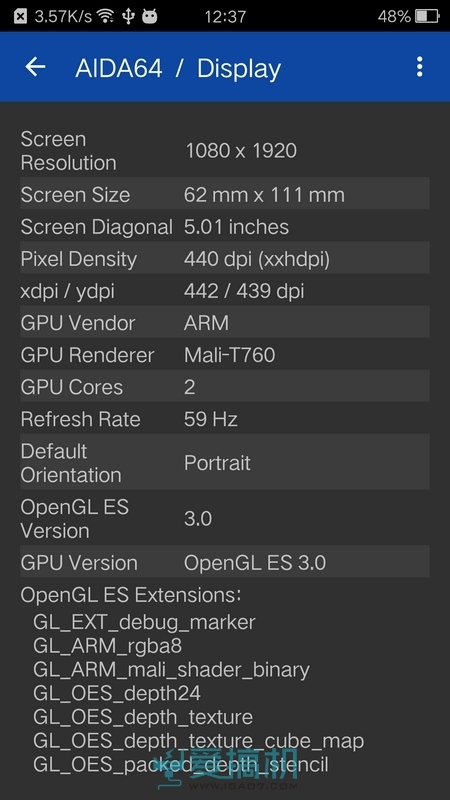Viewport: 450px width, 800px height.
Task: Select the Pixel Density row
Action: click(x=225, y=259)
